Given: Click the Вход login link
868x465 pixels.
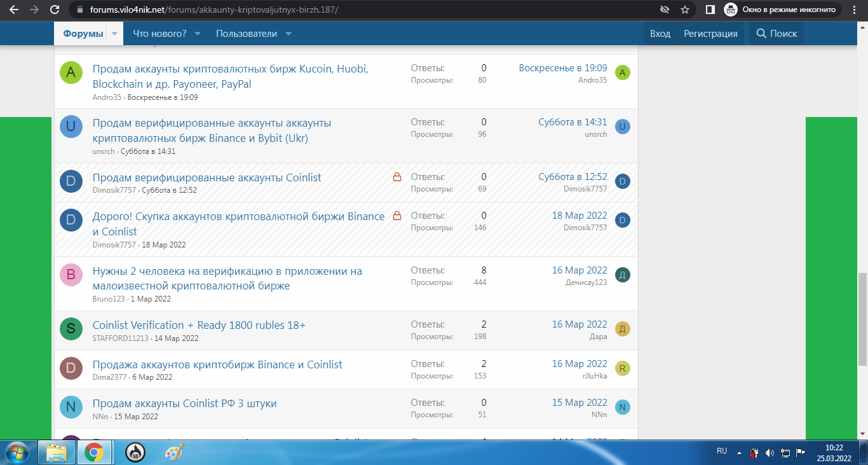Looking at the screenshot, I should point(660,34).
